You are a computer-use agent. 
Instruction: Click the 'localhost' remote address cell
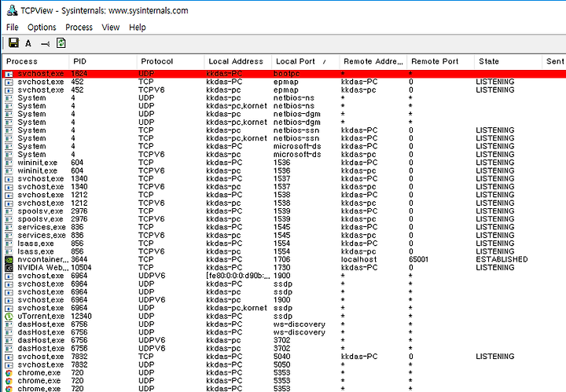tap(358, 260)
